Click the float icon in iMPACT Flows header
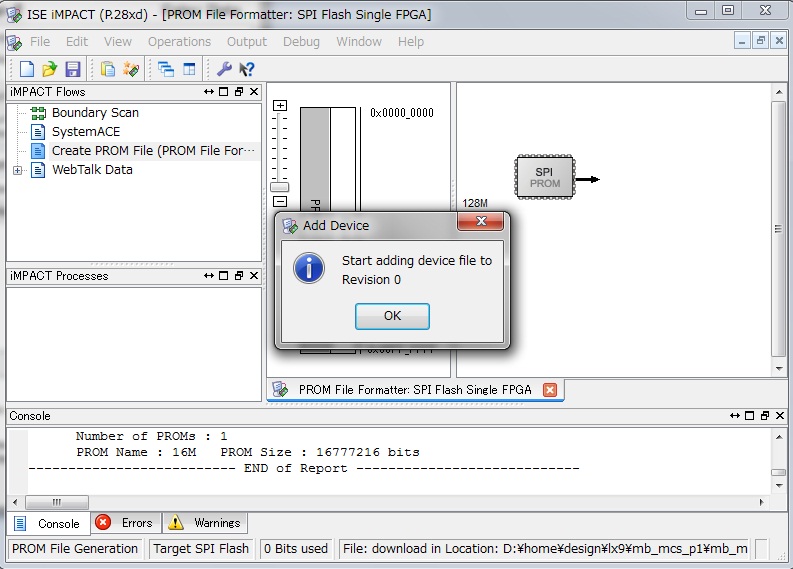 click(x=239, y=92)
